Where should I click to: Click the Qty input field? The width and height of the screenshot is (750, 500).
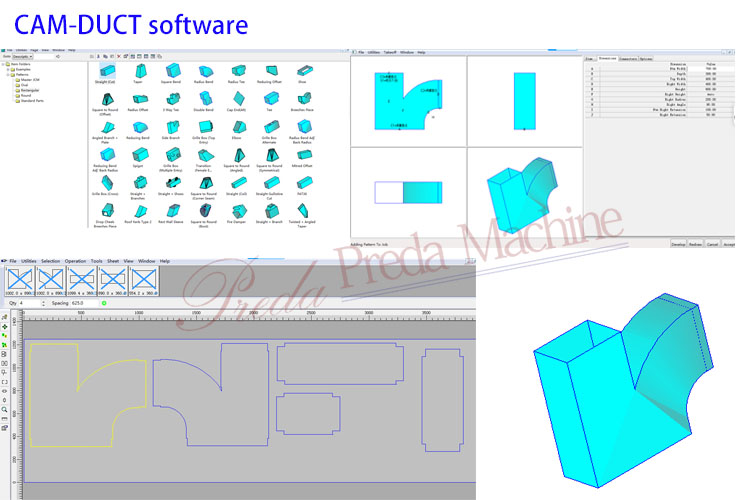pos(30,303)
